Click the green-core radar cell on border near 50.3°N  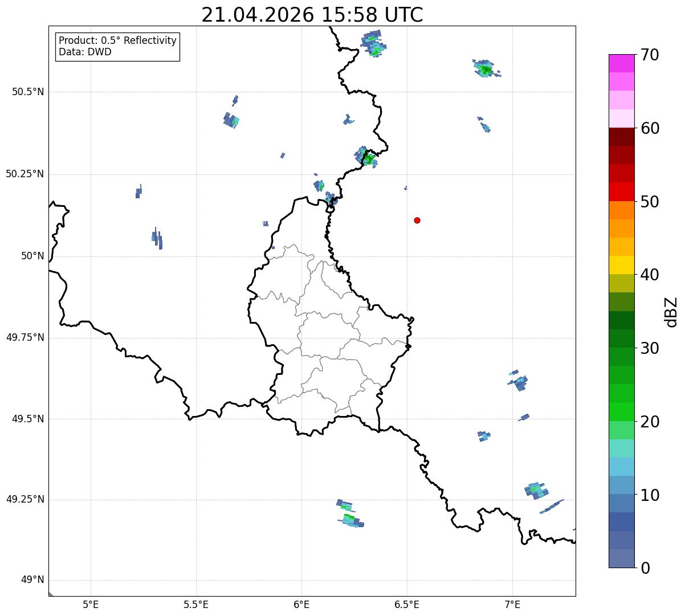(365, 157)
